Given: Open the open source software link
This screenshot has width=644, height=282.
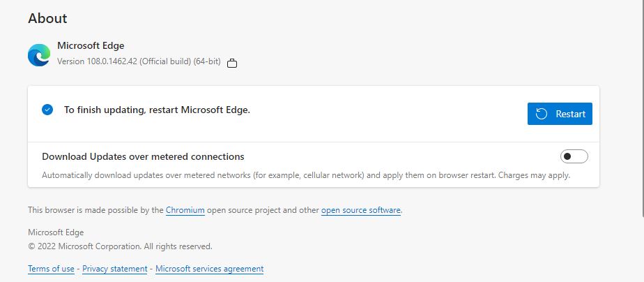Looking at the screenshot, I should coord(360,210).
